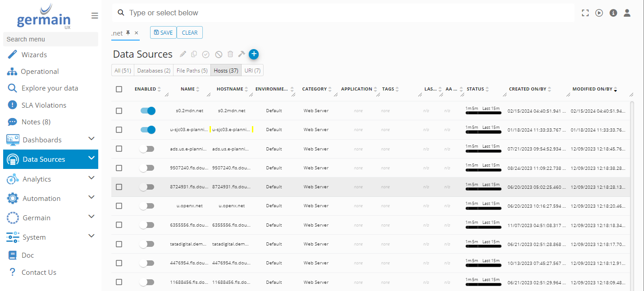Viewport: 644px width, 291px height.
Task: Disable the s0.2mdn.net enabled toggle
Action: [147, 111]
